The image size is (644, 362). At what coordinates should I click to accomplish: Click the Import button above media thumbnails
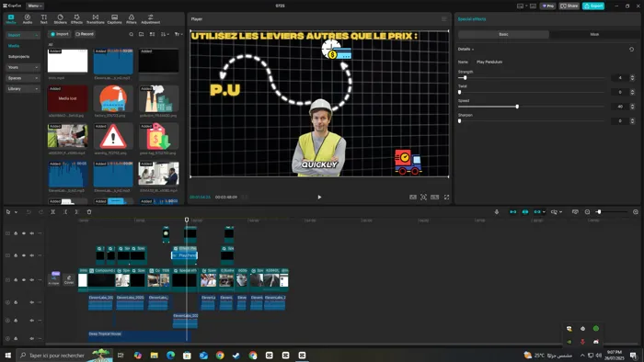(60, 34)
